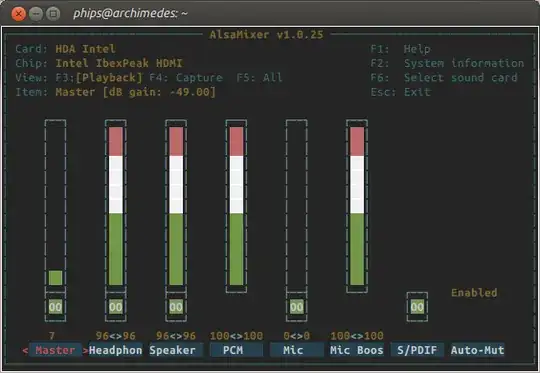Toggle the Master mute indicator box
The height and width of the screenshot is (373, 540).
coord(55,307)
